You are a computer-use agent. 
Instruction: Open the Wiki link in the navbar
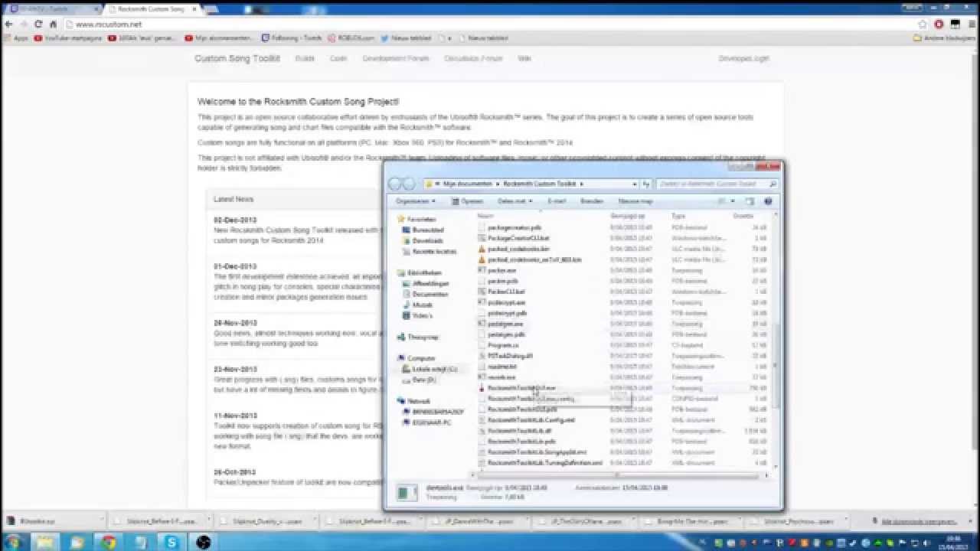coord(524,58)
